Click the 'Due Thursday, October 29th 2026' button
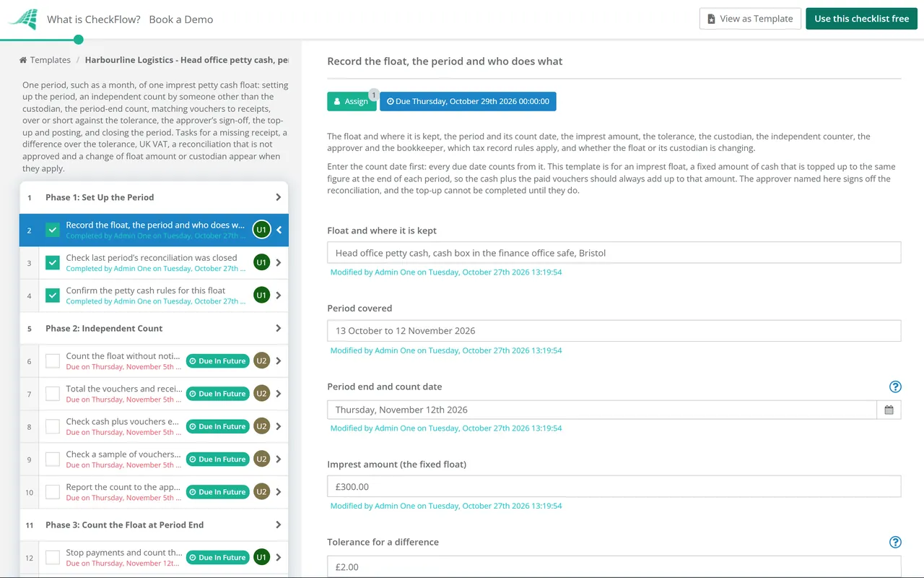 click(468, 101)
